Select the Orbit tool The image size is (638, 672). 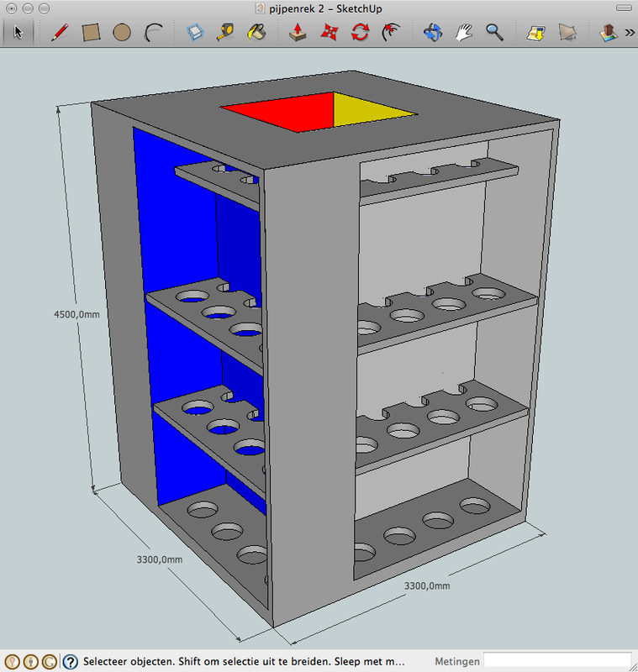pos(432,32)
